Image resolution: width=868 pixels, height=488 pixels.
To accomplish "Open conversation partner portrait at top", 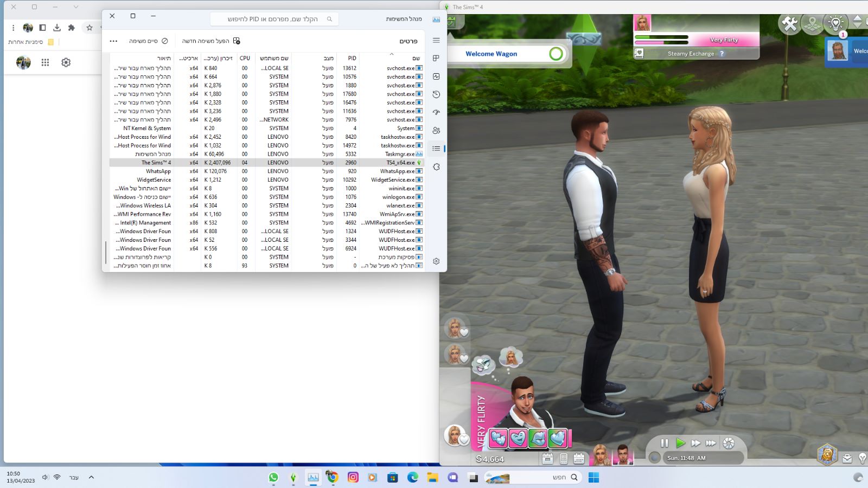I will (642, 23).
